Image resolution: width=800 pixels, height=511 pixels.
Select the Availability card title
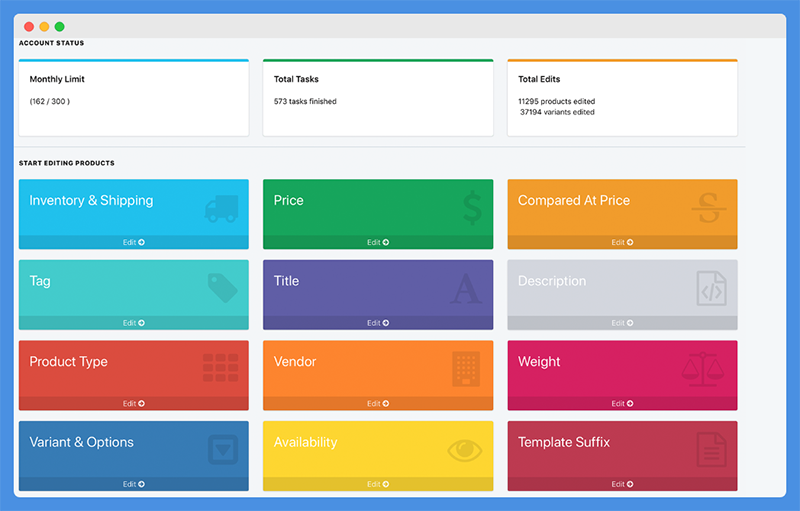(306, 442)
